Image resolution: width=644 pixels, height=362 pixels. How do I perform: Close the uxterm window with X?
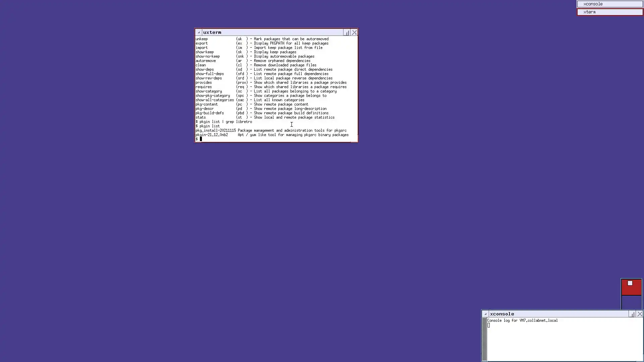[354, 33]
